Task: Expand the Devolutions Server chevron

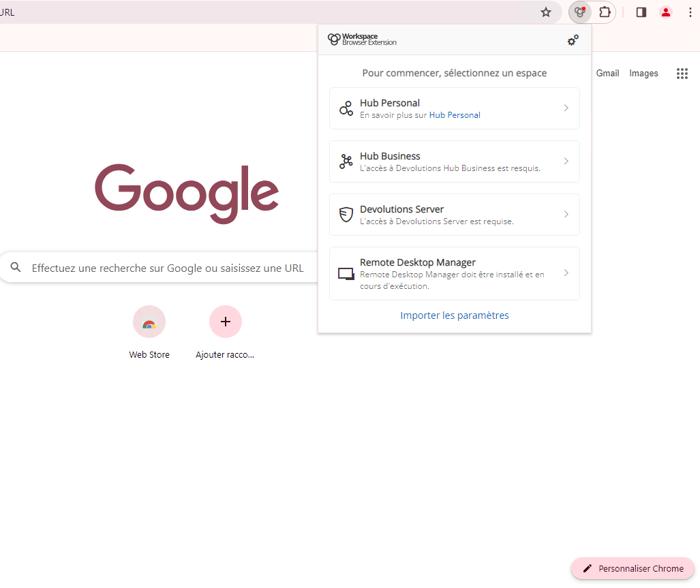Action: tap(566, 214)
